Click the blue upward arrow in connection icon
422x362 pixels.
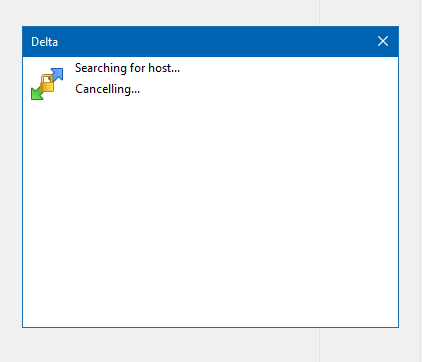pos(57,74)
